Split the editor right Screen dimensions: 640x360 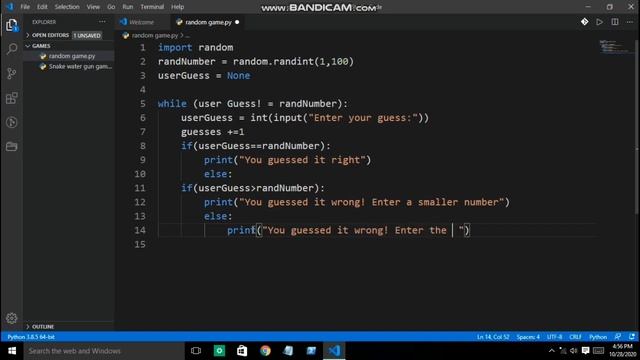[615, 22]
